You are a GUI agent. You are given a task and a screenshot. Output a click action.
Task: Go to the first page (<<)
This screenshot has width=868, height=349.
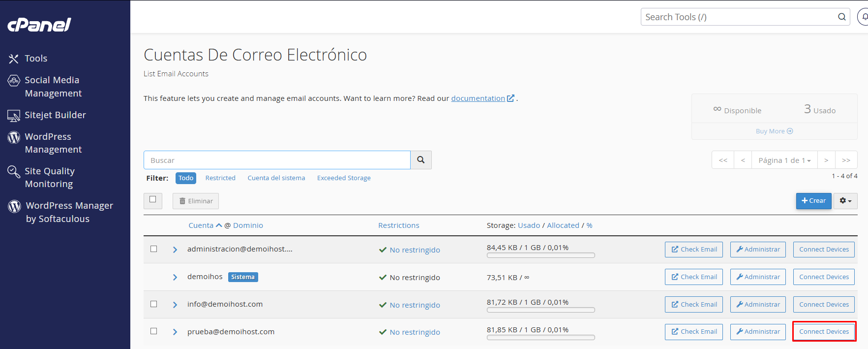pyautogui.click(x=723, y=160)
